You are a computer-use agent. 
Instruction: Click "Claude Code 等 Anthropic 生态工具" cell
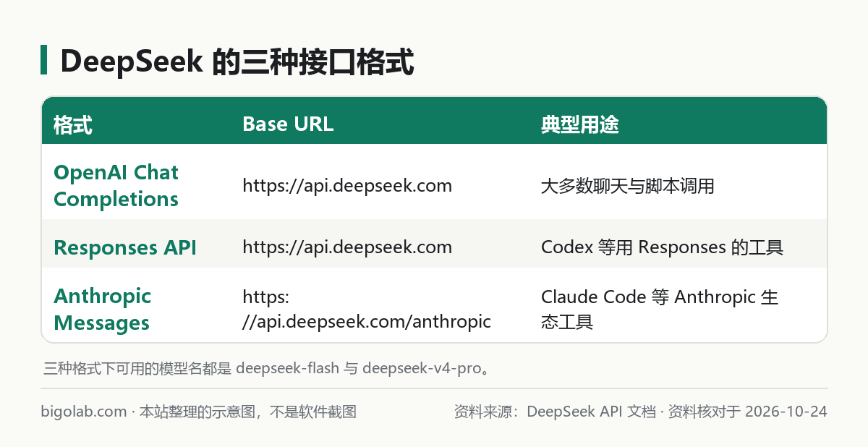(x=660, y=309)
